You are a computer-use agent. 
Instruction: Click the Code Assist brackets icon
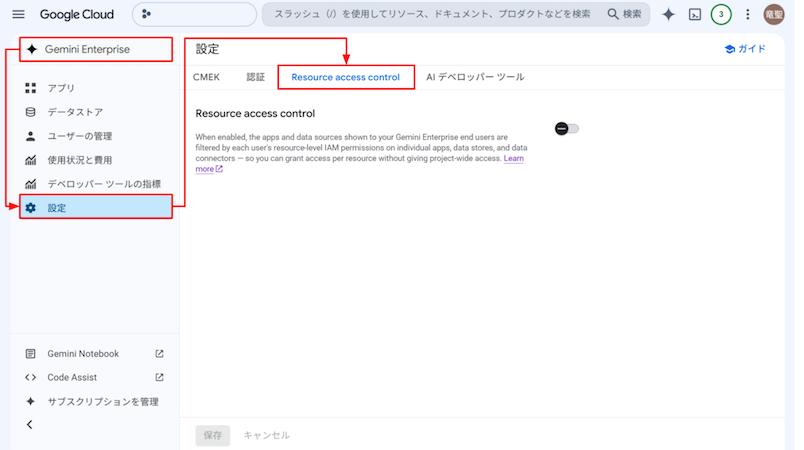[31, 377]
